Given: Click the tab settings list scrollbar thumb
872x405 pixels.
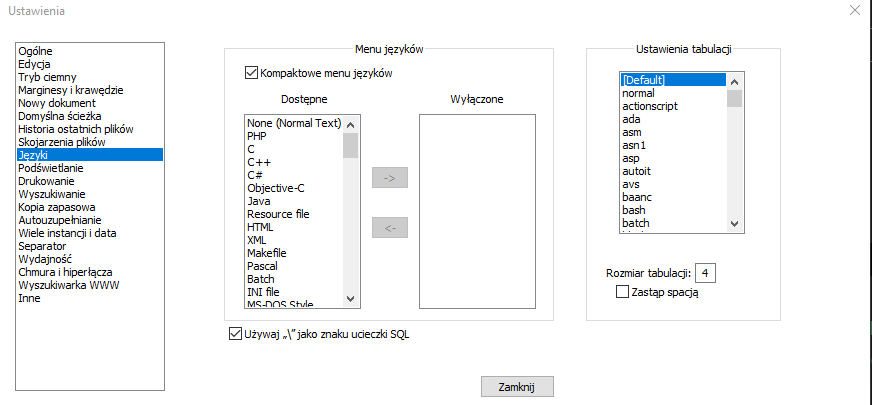Looking at the screenshot, I should pos(734,97).
